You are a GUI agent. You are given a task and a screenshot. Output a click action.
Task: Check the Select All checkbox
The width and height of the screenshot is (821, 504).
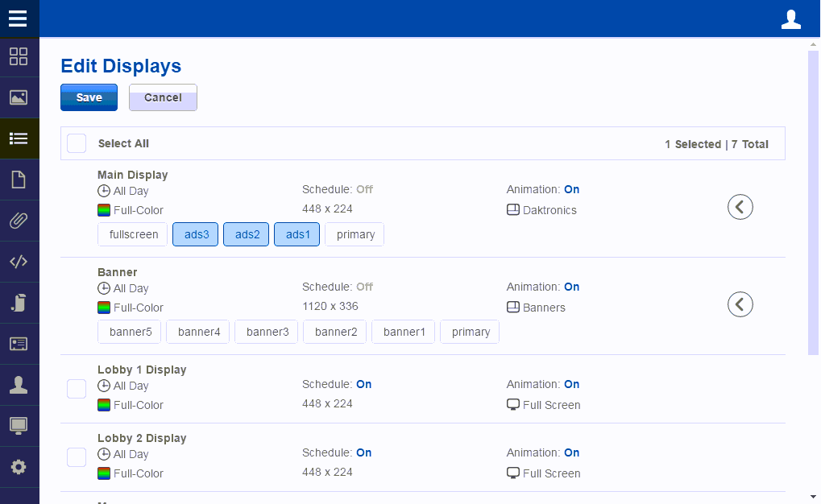77,143
